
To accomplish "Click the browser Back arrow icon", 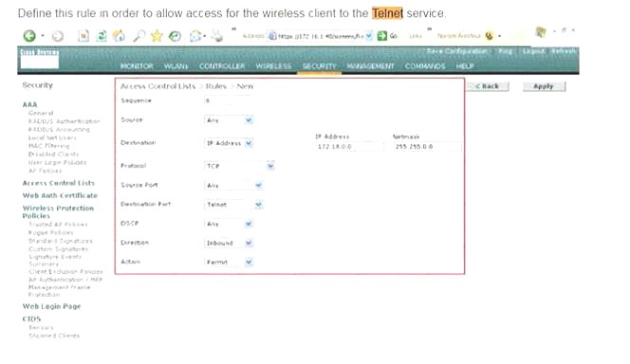I will coord(29,36).
